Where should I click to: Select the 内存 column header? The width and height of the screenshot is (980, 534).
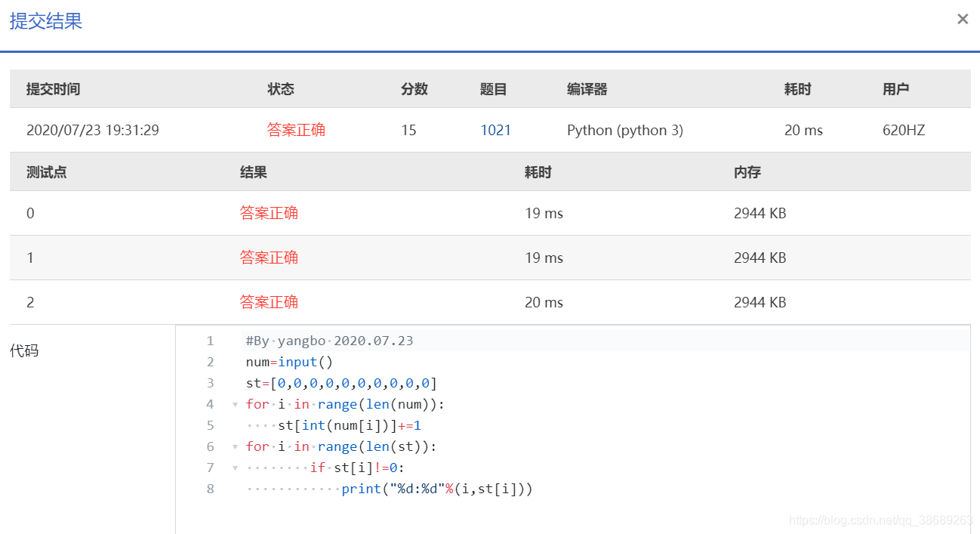click(x=747, y=172)
